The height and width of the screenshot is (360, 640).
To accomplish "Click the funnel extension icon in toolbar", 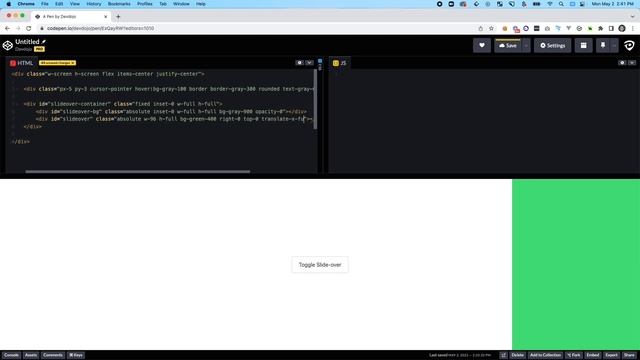I will click(x=569, y=28).
